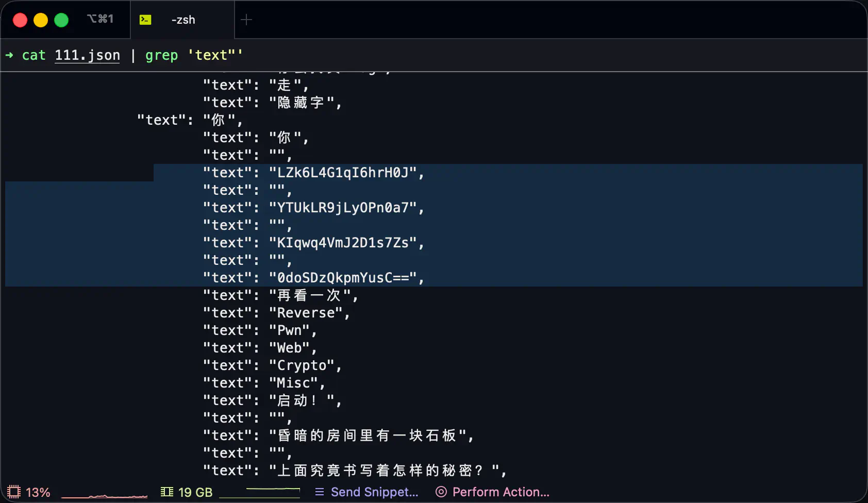The width and height of the screenshot is (868, 503).
Task: Open the Send Snippet... menu
Action: [374, 492]
